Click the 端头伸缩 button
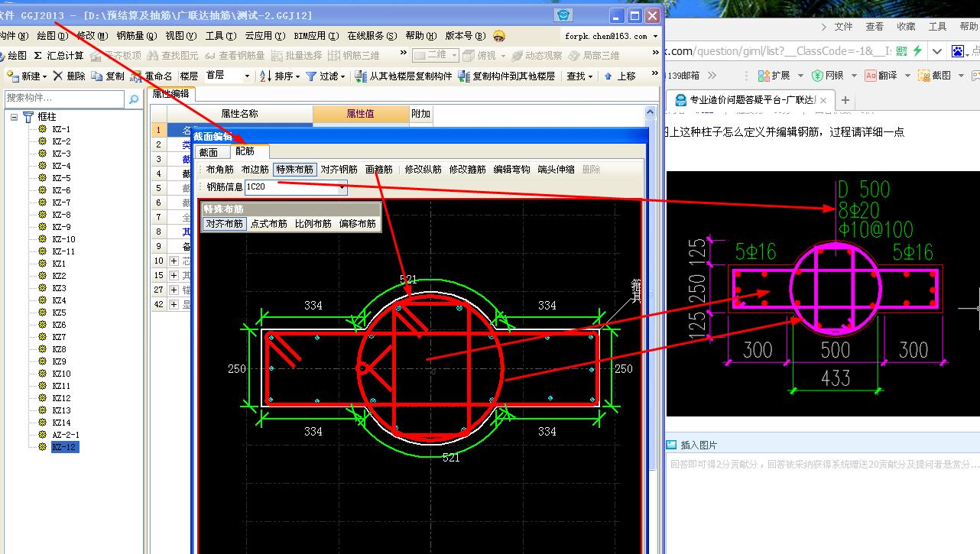This screenshot has width=980, height=554. pos(557,170)
